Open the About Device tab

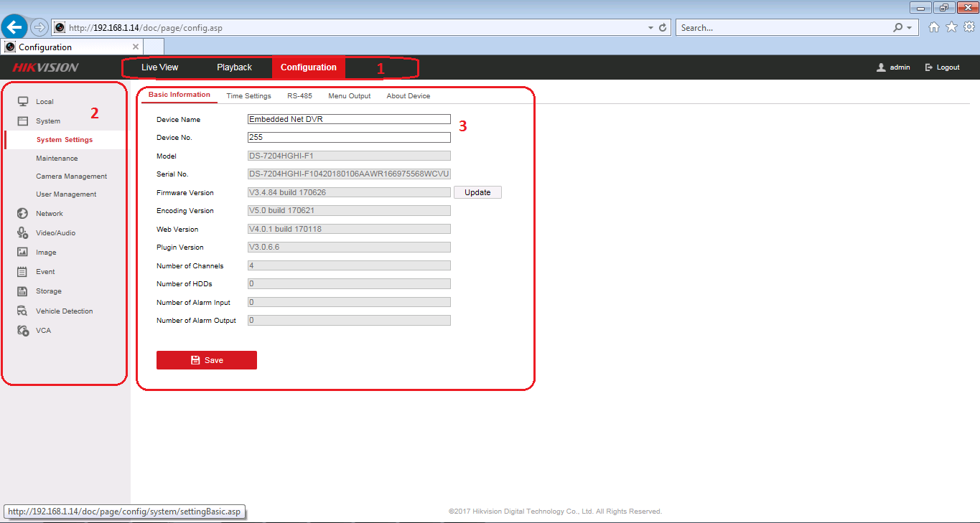[x=408, y=95]
